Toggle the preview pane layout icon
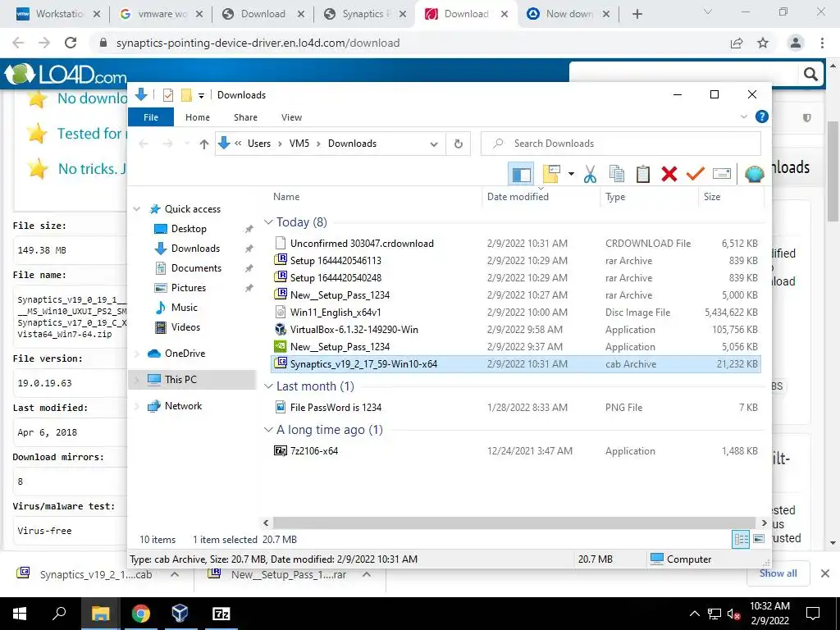Screen dimensions: 840x630 [x=521, y=174]
